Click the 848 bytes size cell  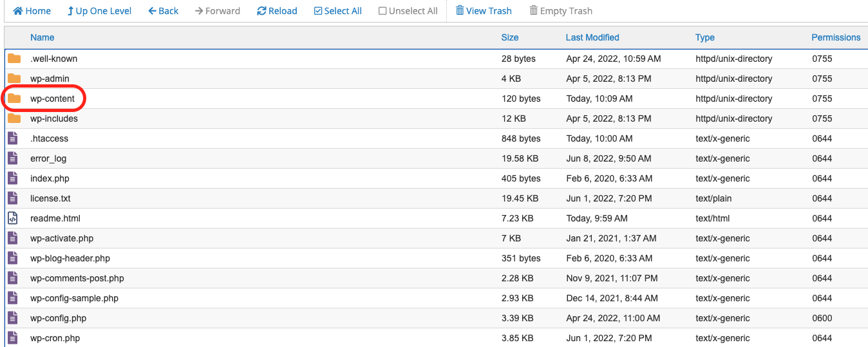coord(521,138)
